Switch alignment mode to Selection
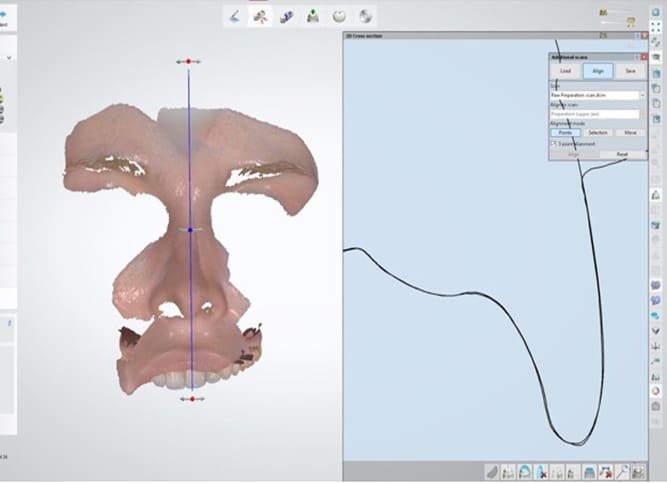667x484 pixels. coord(597,132)
